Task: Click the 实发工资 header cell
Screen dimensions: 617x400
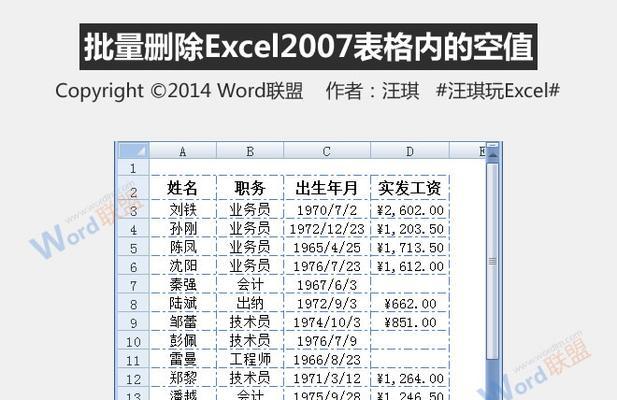Action: tap(410, 188)
